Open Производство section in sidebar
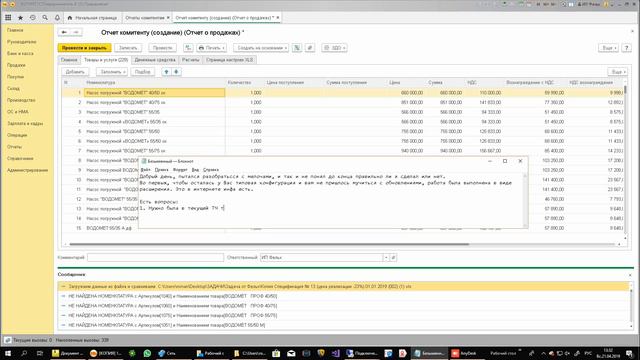The width and height of the screenshot is (640, 360). click(x=21, y=100)
